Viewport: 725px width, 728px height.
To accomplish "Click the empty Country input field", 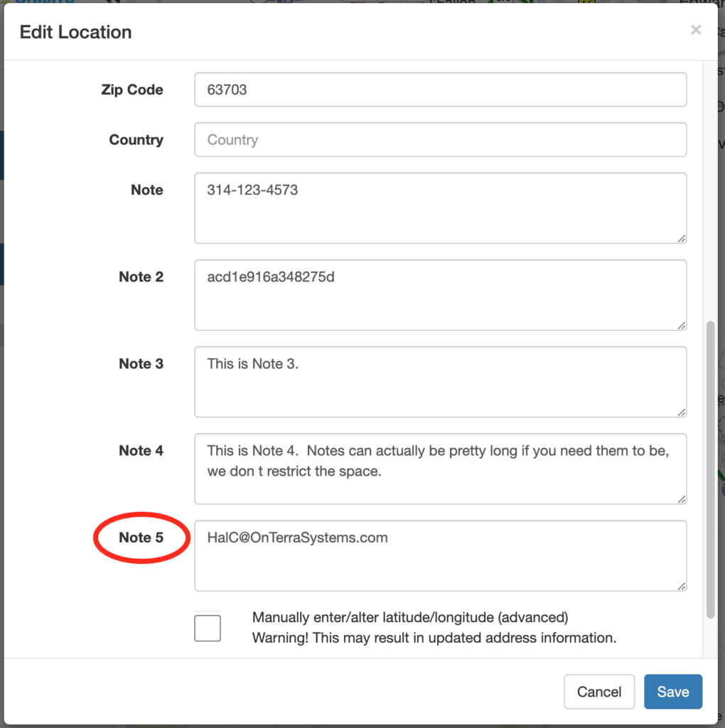I will (440, 140).
